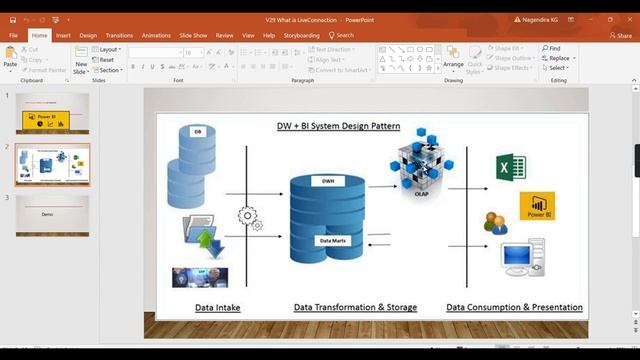The width and height of the screenshot is (640, 360).
Task: Click the Data Marts label
Action: click(333, 241)
